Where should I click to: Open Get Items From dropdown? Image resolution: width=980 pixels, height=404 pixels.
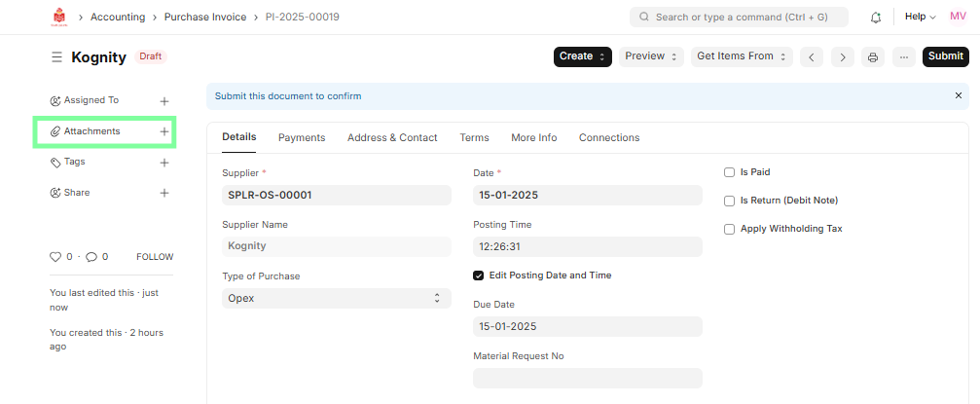(742, 56)
